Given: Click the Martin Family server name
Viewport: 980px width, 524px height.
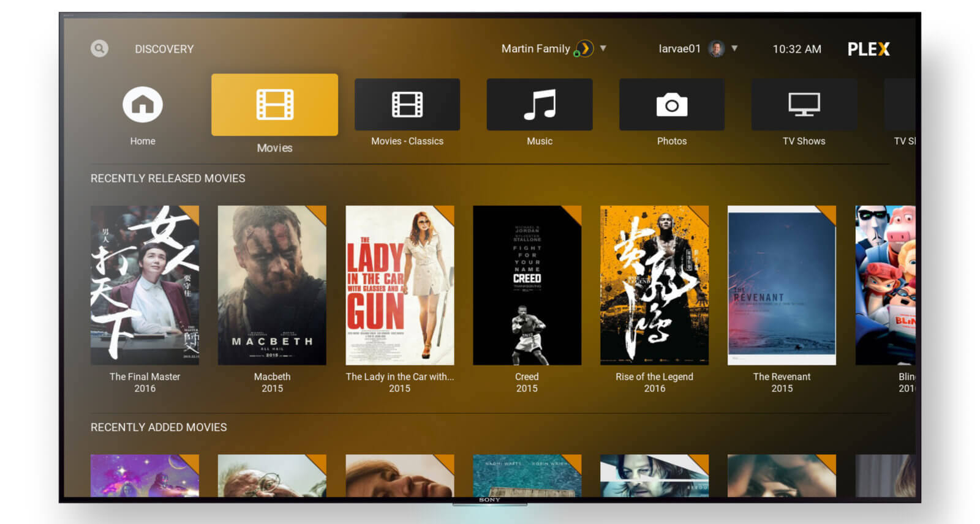Looking at the screenshot, I should coord(535,48).
